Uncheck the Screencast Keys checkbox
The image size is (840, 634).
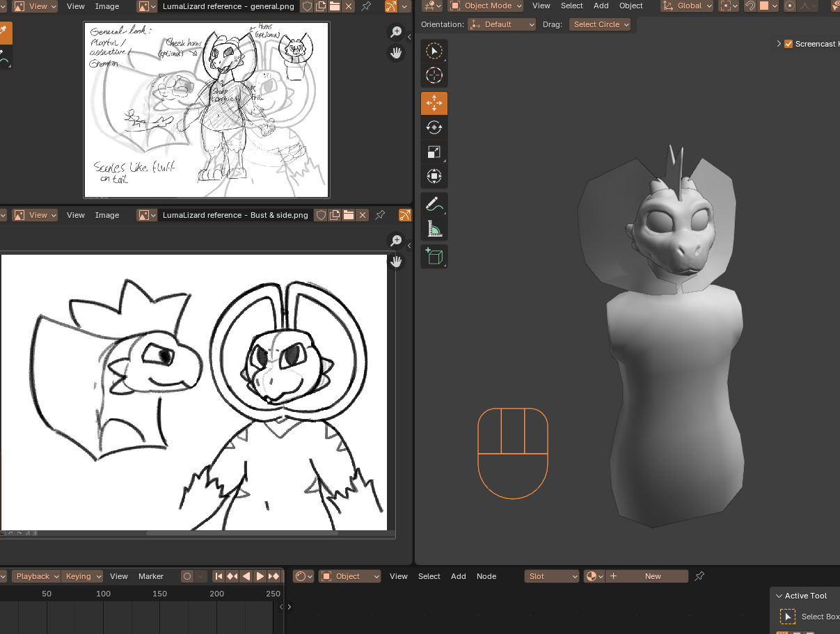click(x=789, y=44)
